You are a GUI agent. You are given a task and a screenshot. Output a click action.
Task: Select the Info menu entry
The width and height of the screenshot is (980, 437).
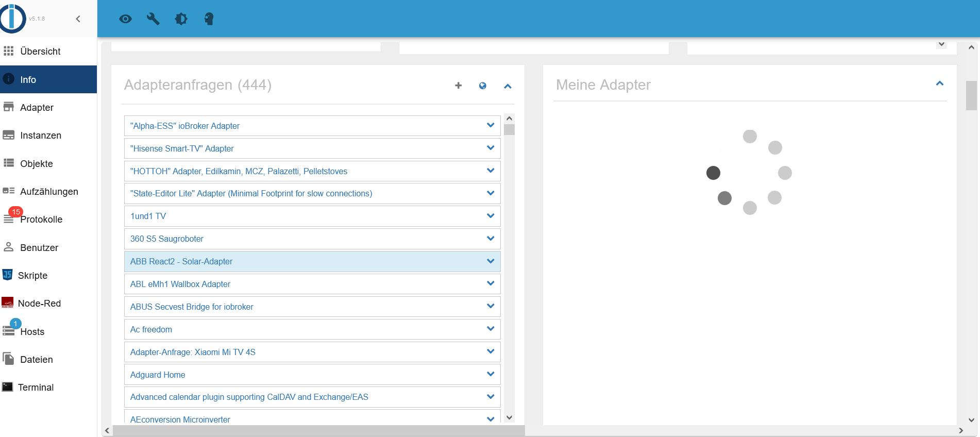(48, 79)
